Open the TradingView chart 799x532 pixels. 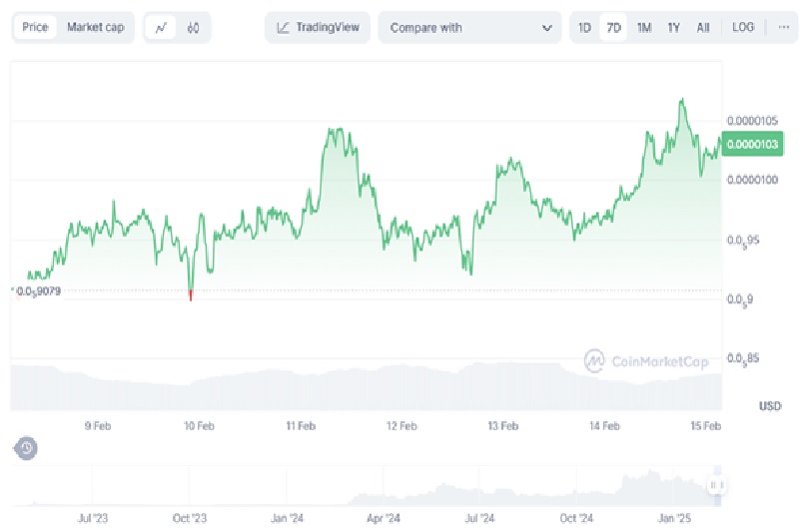318,28
